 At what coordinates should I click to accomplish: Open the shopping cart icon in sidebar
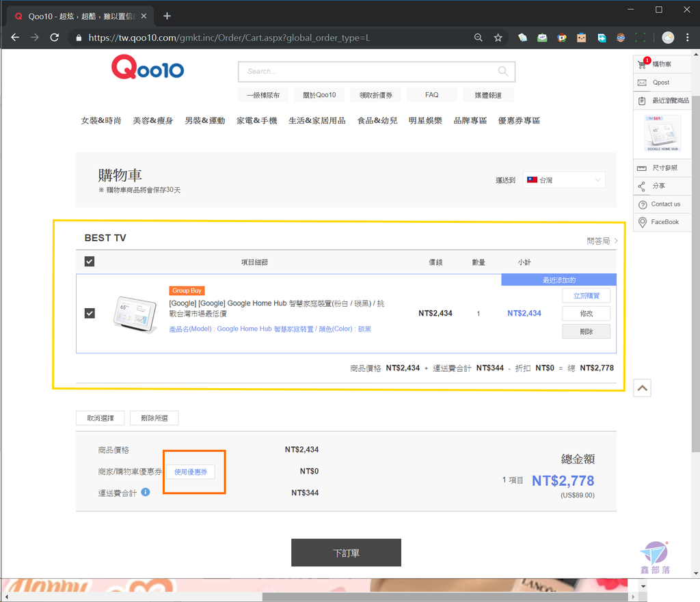point(642,64)
